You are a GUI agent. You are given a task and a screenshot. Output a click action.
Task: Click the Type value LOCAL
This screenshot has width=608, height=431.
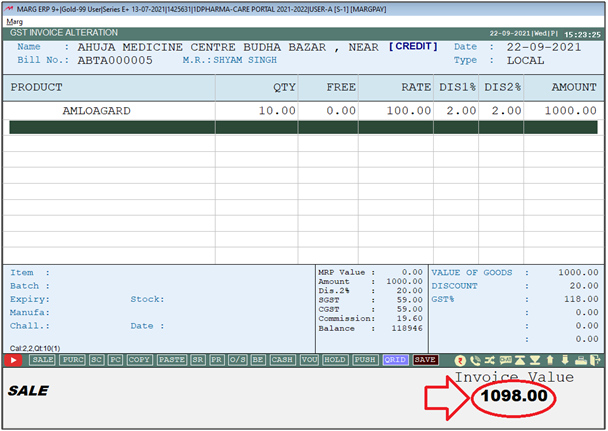click(x=525, y=60)
